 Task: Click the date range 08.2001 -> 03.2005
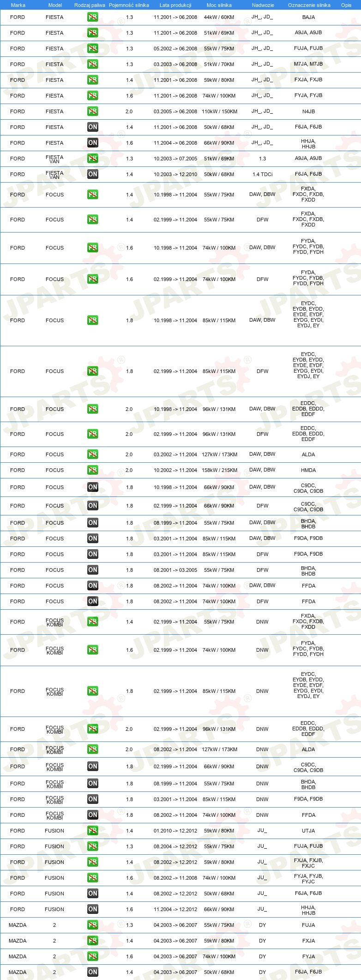click(175, 570)
